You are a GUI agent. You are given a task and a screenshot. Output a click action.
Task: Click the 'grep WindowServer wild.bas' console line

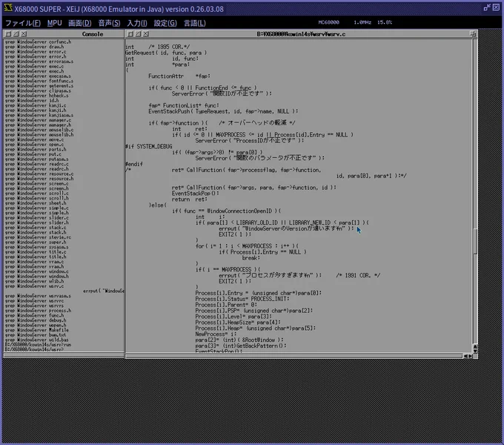pos(36,340)
